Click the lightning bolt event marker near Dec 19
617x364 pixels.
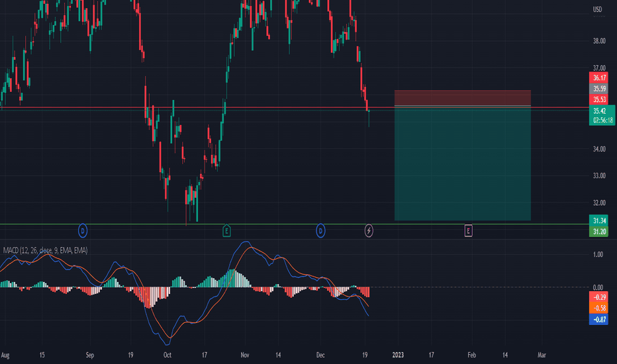[x=369, y=230]
